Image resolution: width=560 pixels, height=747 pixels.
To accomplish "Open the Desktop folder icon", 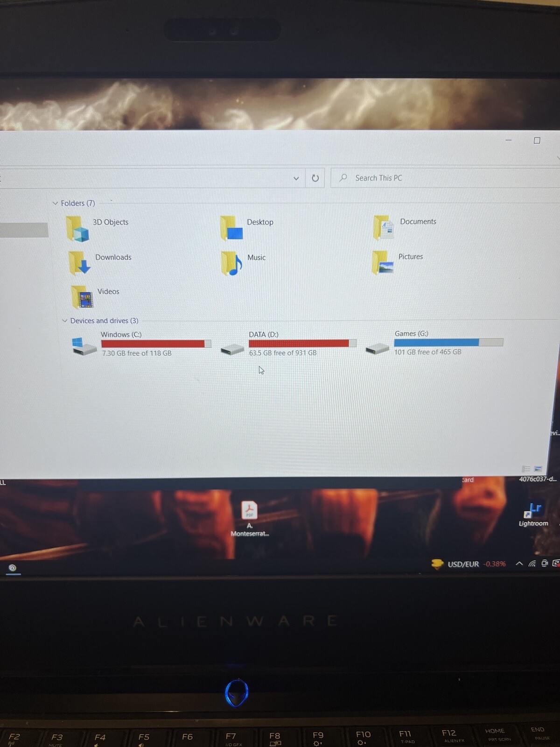I will click(231, 228).
